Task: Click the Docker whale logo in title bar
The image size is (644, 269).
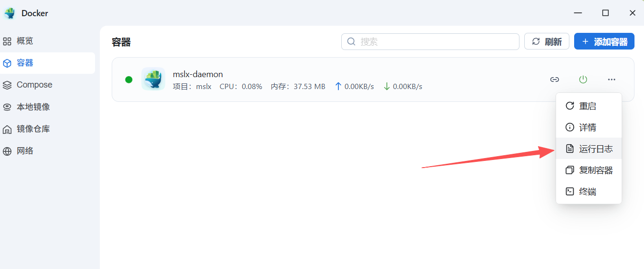Action: pos(10,13)
